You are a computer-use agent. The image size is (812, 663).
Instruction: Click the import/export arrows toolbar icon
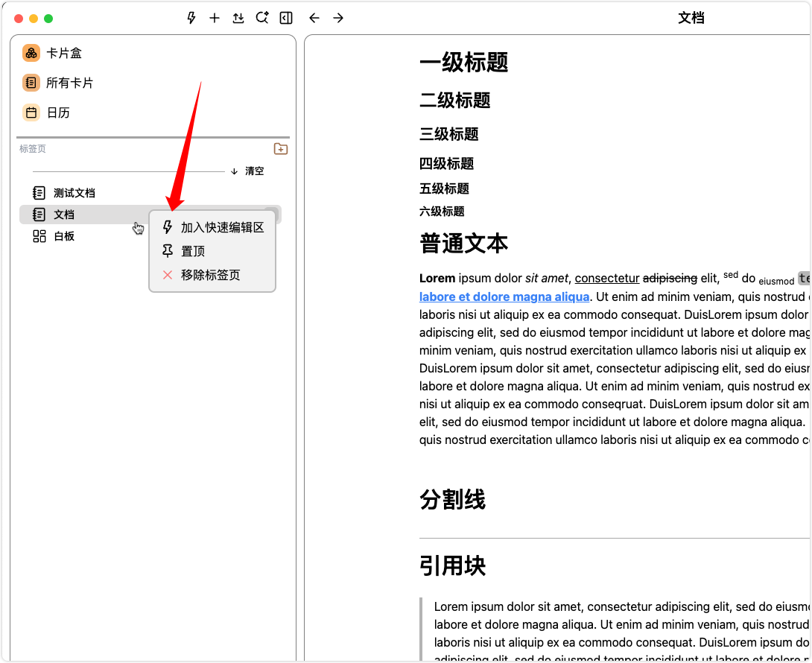238,18
